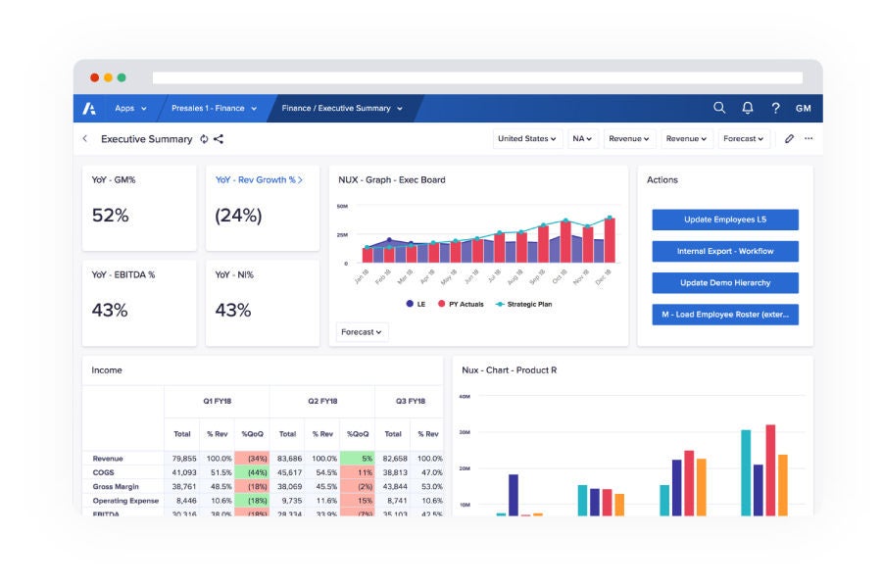Screen dimensions: 882x588
Task: Click the GM user avatar
Action: point(803,109)
